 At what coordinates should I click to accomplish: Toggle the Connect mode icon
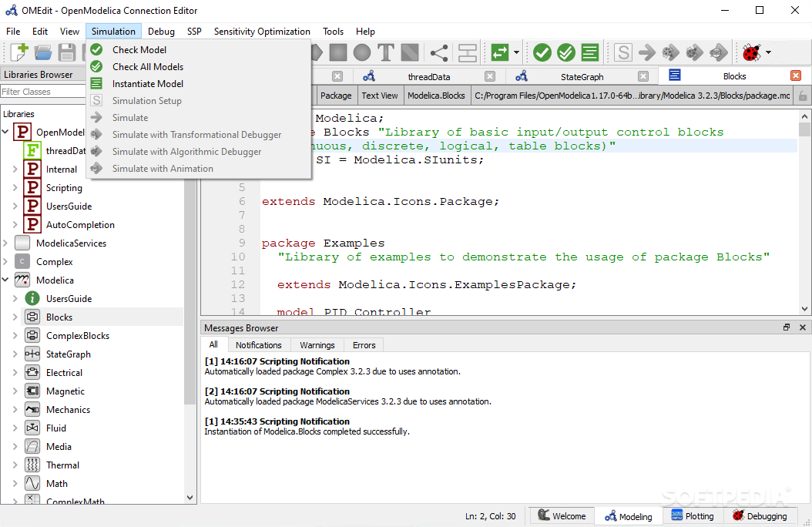coord(439,52)
